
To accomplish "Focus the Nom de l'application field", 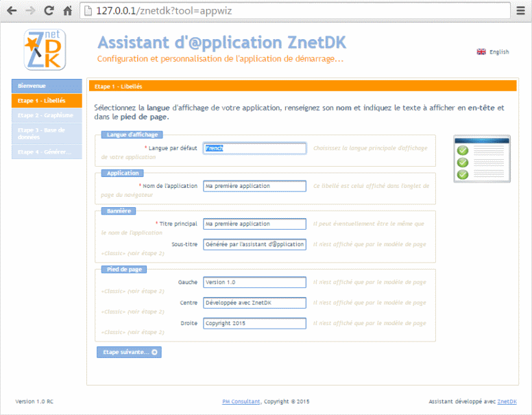I will point(254,186).
